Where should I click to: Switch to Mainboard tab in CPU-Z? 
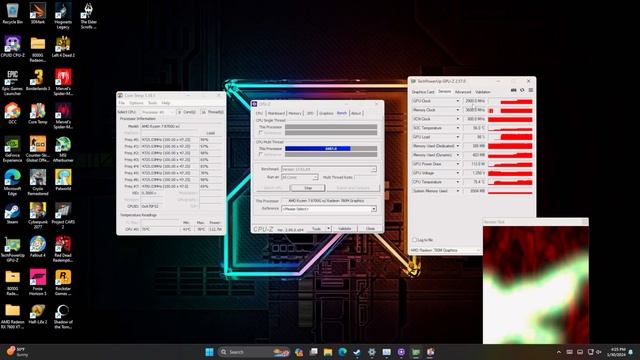tap(276, 113)
